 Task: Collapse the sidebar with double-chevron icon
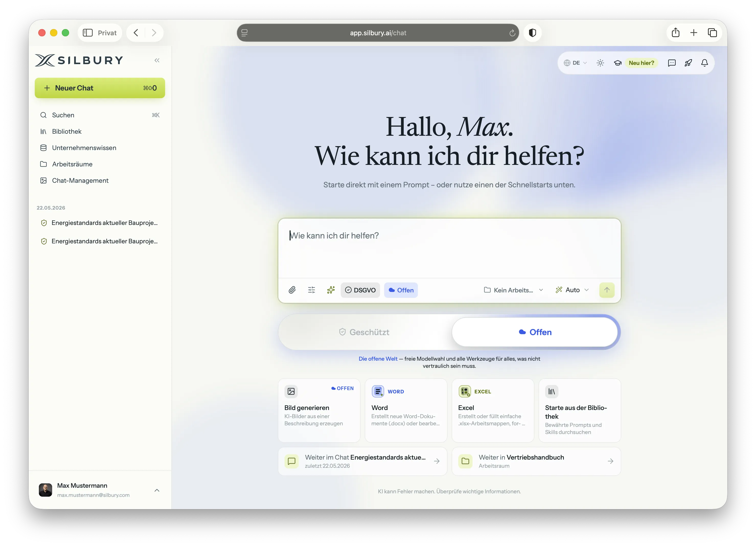click(157, 60)
